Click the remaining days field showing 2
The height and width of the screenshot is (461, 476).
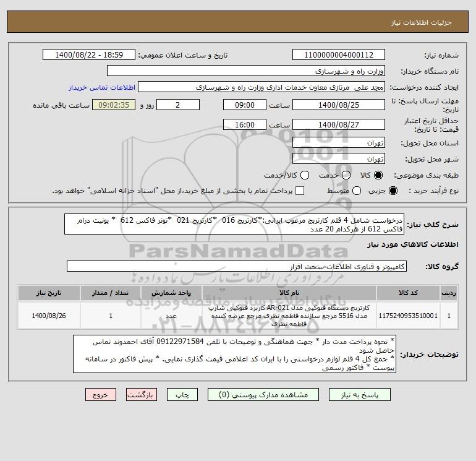click(178, 105)
